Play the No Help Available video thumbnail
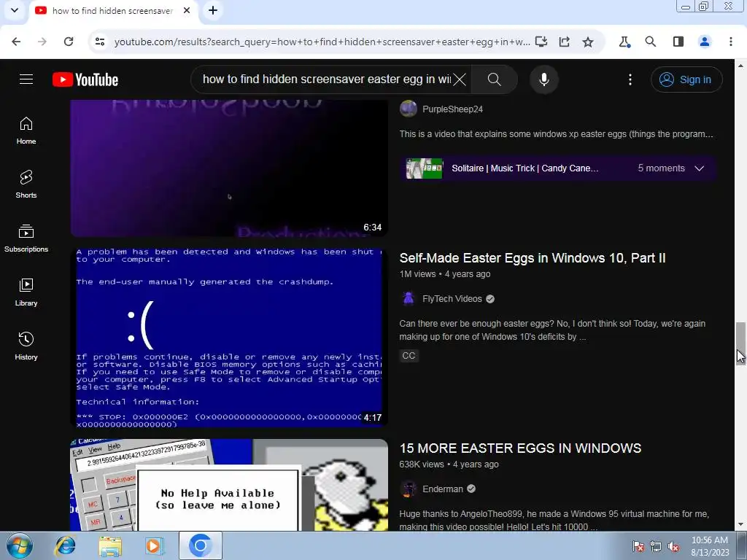The image size is (747, 560). click(x=229, y=485)
